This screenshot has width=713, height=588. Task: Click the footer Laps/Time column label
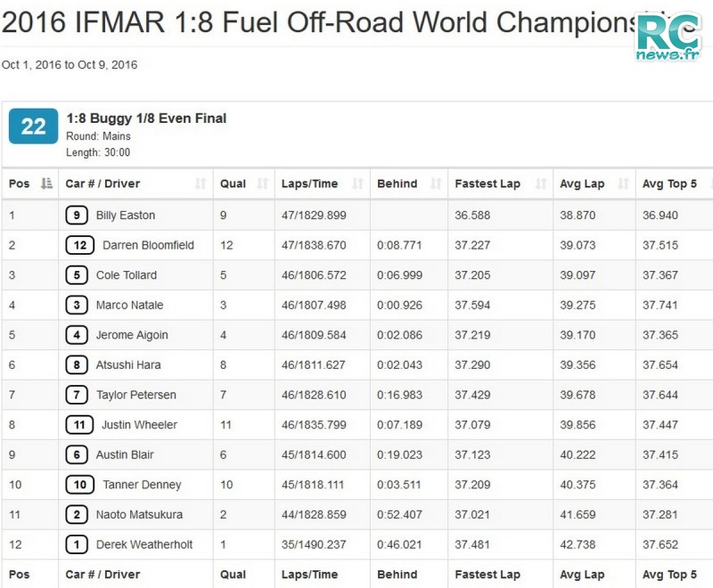[309, 575]
